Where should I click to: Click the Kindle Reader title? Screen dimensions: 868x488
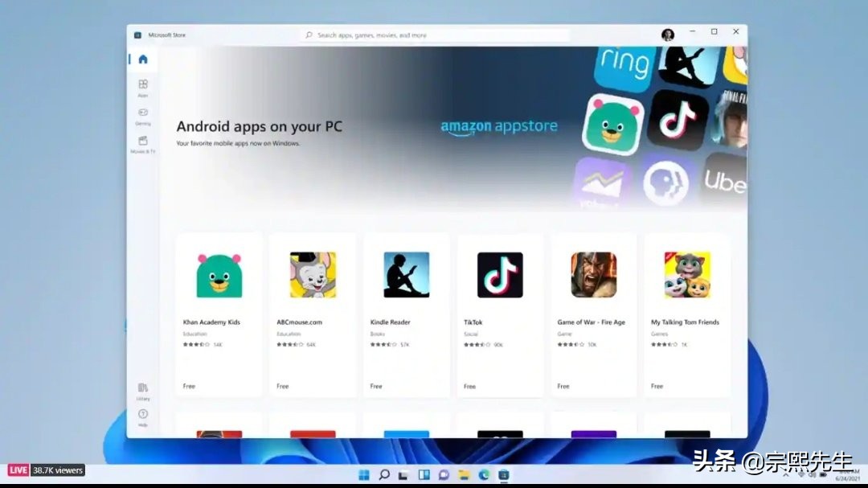391,322
